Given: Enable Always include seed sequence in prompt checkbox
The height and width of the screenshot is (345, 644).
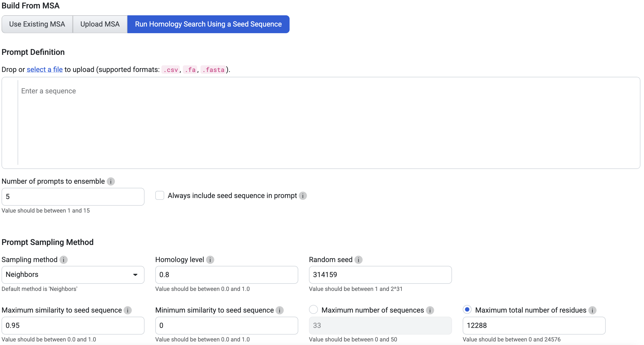Looking at the screenshot, I should tap(160, 195).
